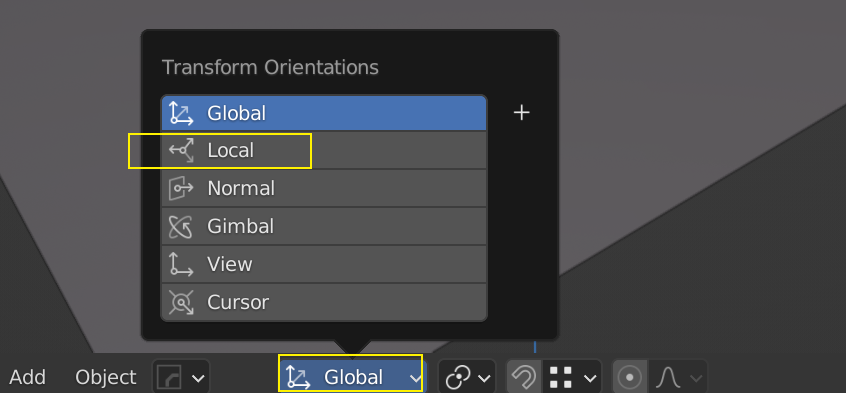Open the Object menu
Image resolution: width=846 pixels, height=393 pixels.
tap(106, 377)
